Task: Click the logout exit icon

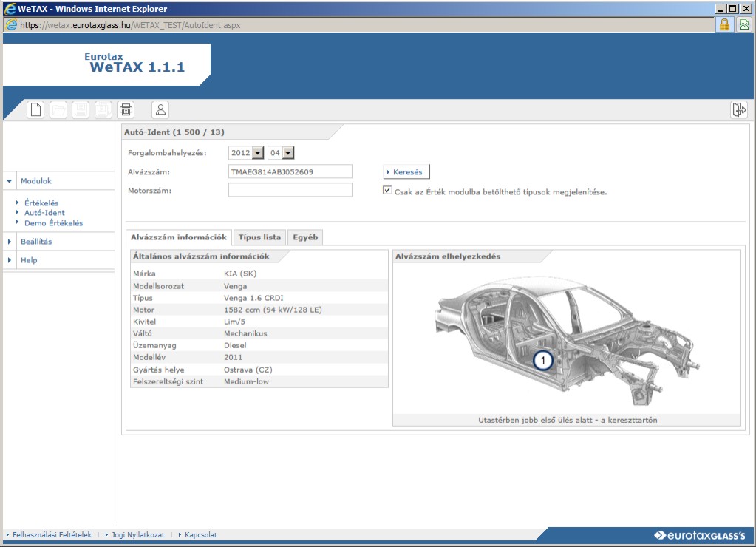Action: pos(739,110)
